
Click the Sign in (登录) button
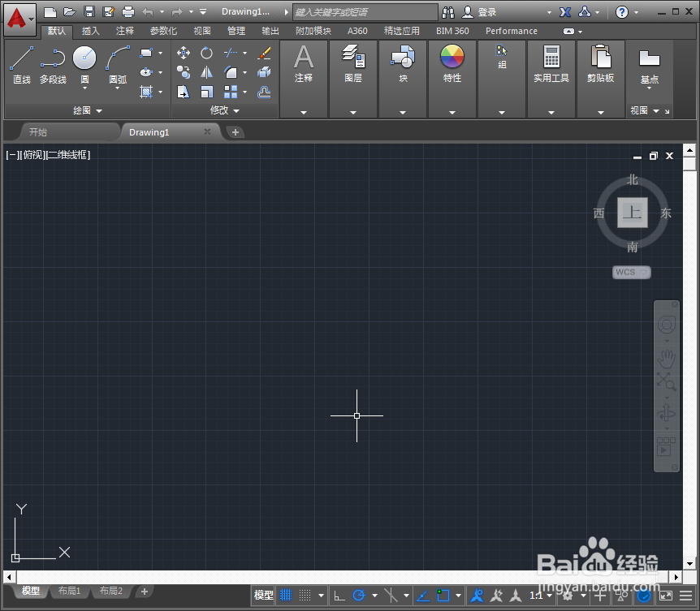click(x=479, y=12)
